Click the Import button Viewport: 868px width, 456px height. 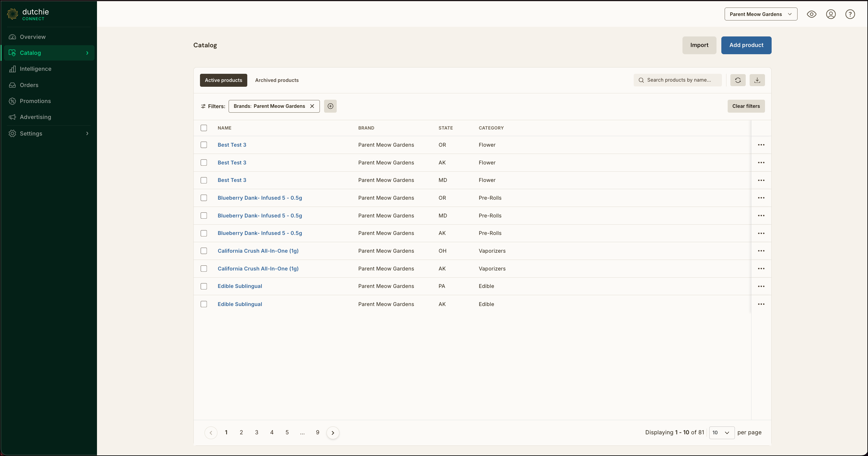coord(699,45)
